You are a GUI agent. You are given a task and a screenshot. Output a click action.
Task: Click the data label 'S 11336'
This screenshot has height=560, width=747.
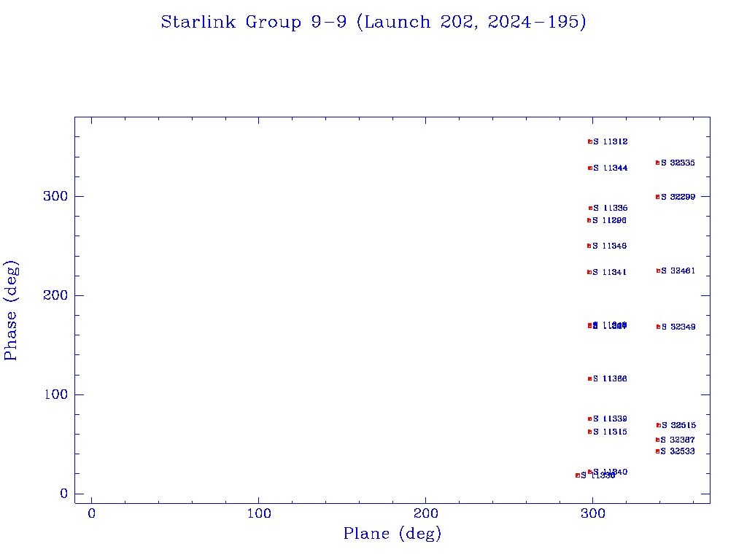coord(611,208)
